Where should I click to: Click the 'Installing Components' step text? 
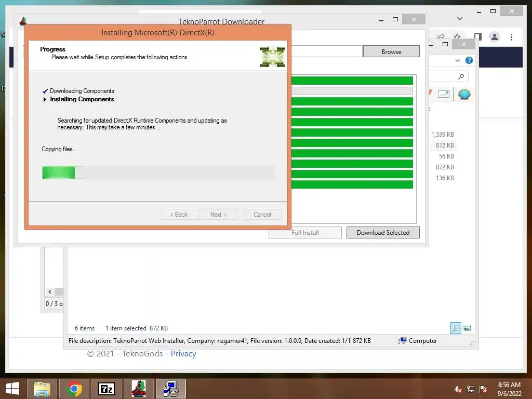(x=82, y=99)
